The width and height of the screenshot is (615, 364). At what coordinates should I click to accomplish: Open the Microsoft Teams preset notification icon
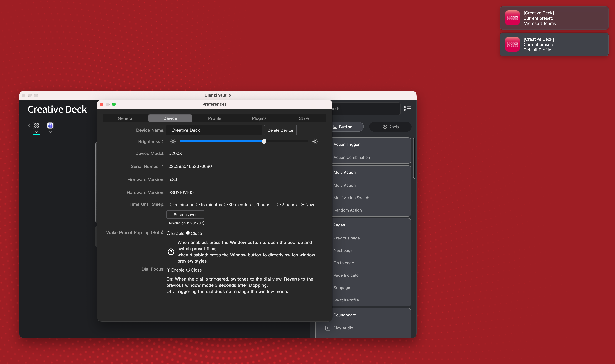(x=512, y=18)
